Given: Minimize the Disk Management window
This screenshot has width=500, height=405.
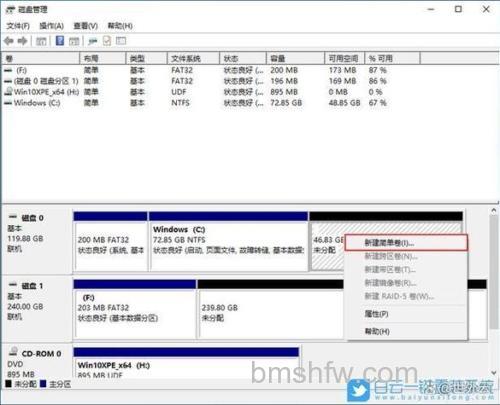Looking at the screenshot, I should [x=431, y=9].
